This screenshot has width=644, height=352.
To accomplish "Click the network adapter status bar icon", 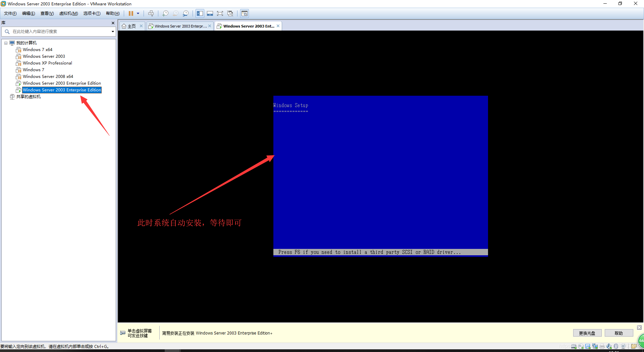I will [595, 346].
